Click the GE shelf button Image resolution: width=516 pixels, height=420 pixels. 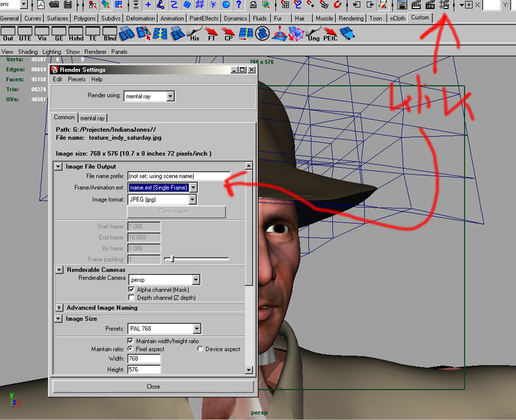coord(59,34)
